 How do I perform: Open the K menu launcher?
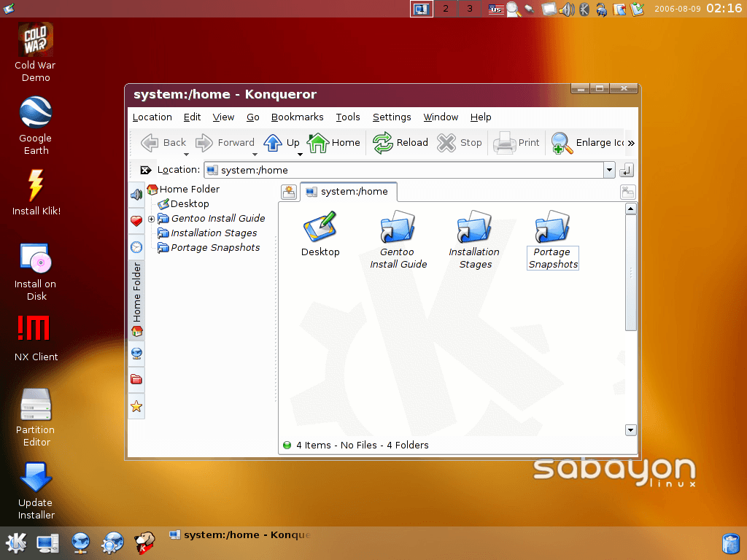coord(16,542)
